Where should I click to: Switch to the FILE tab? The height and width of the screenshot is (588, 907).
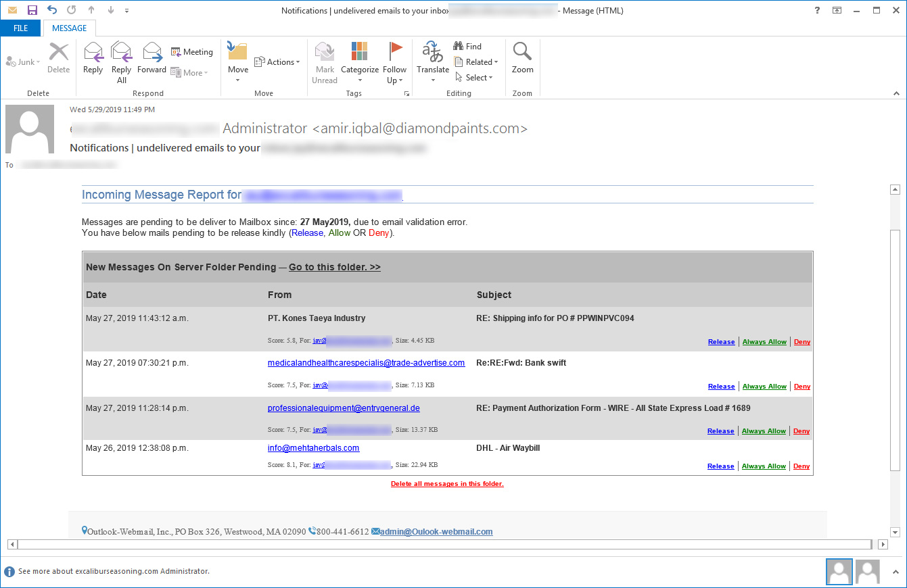coord(20,28)
